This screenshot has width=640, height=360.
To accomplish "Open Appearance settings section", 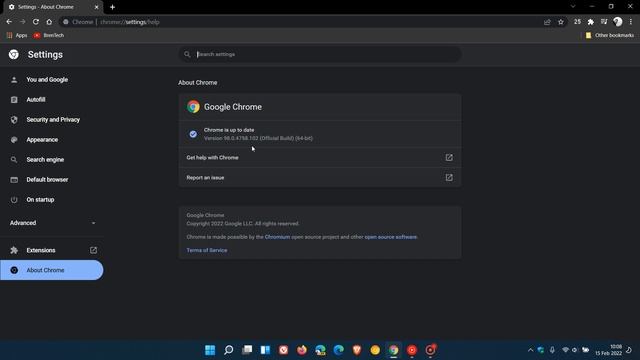I will pos(42,140).
